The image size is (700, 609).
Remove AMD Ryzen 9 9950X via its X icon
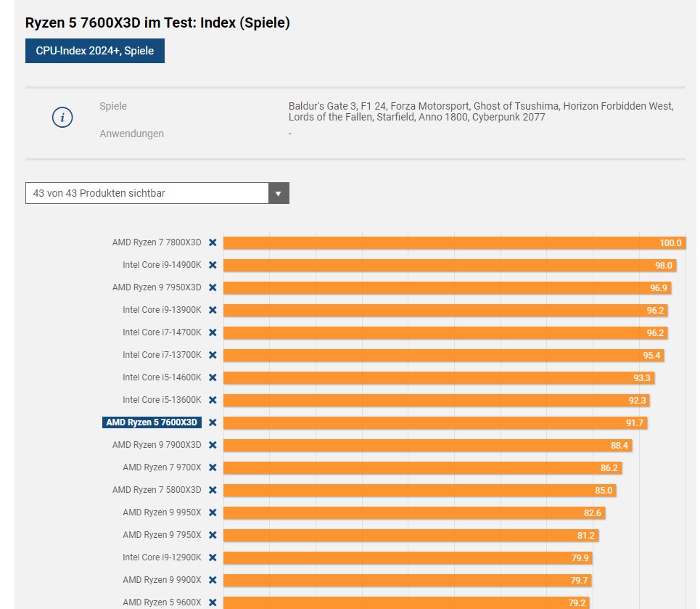pos(213,512)
